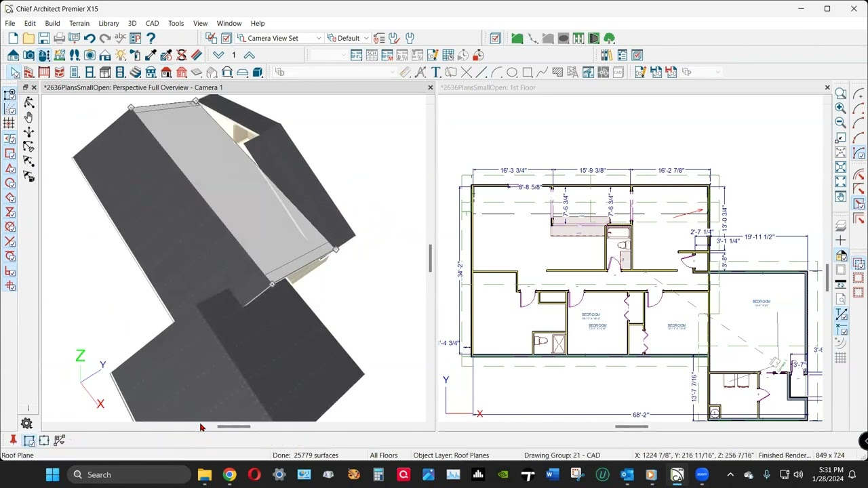This screenshot has width=868, height=488.
Task: Open the Default annotation set dropdown
Action: [348, 38]
